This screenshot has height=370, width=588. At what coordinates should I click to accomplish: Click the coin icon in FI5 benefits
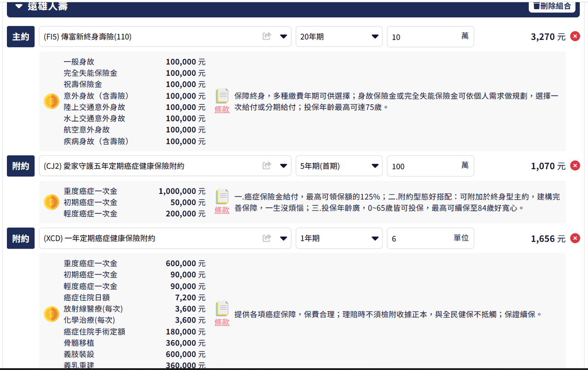click(x=51, y=101)
